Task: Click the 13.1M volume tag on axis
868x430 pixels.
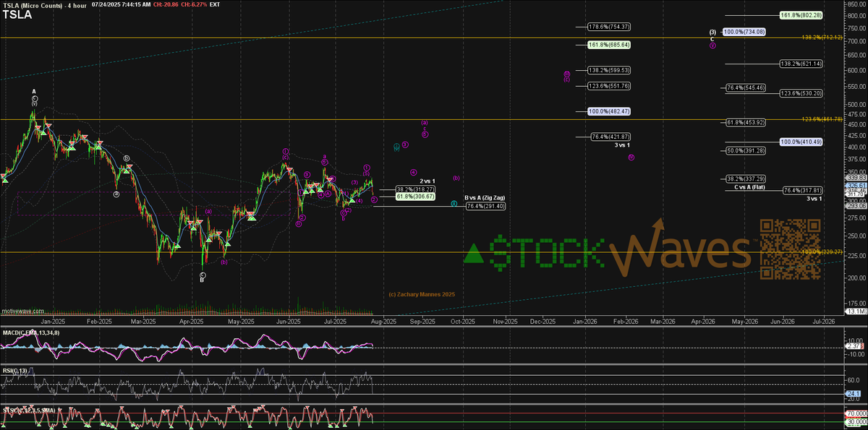Action: [x=855, y=311]
